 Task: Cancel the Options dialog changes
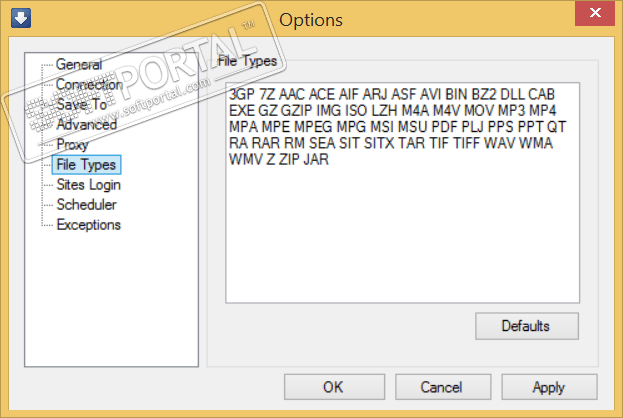[x=441, y=387]
